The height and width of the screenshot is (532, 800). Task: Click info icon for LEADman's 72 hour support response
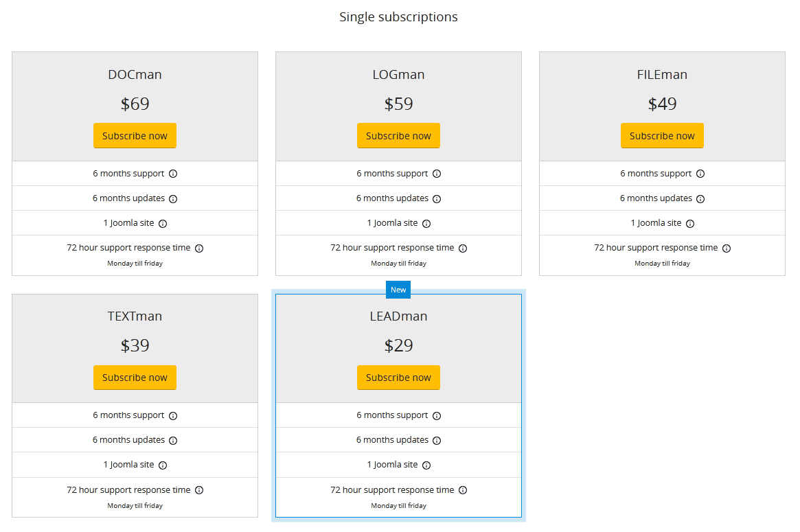pos(463,489)
